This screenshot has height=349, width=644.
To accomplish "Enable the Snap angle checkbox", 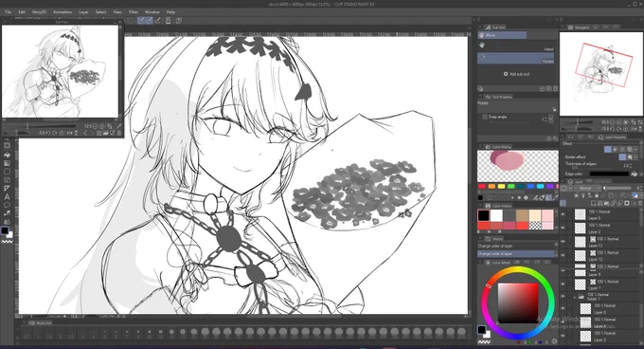I will coord(485,118).
